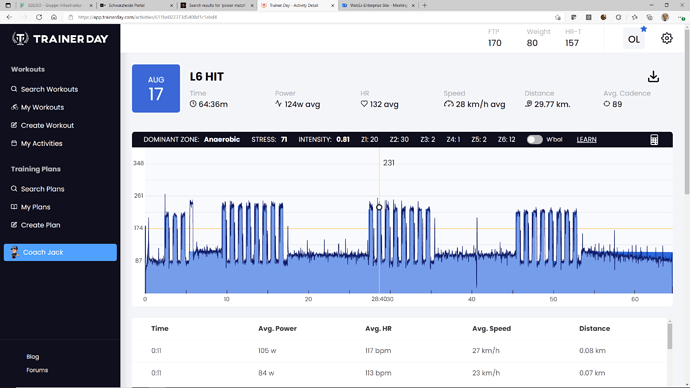Click the page vertical scrollbar
This screenshot has width=690, height=388.
pyautogui.click(x=687, y=112)
